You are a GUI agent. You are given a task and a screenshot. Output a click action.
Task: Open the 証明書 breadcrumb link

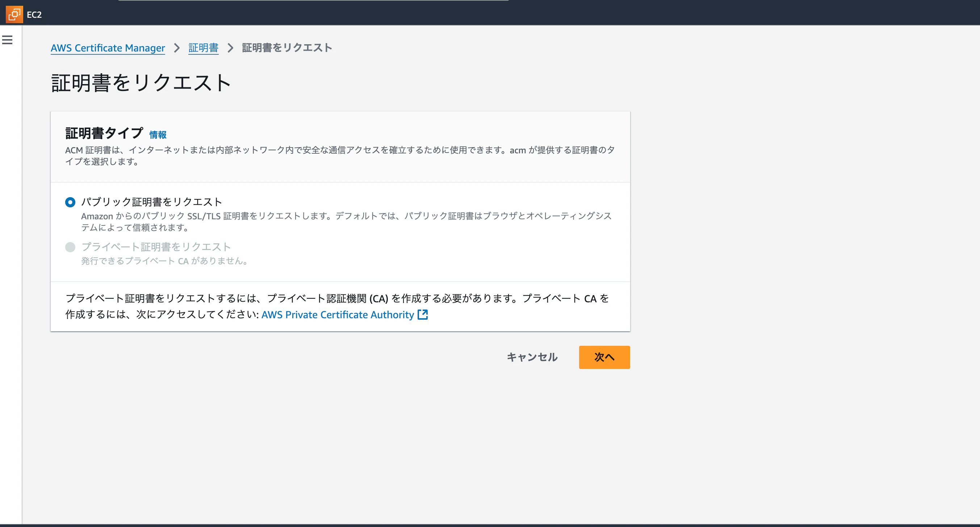point(203,48)
